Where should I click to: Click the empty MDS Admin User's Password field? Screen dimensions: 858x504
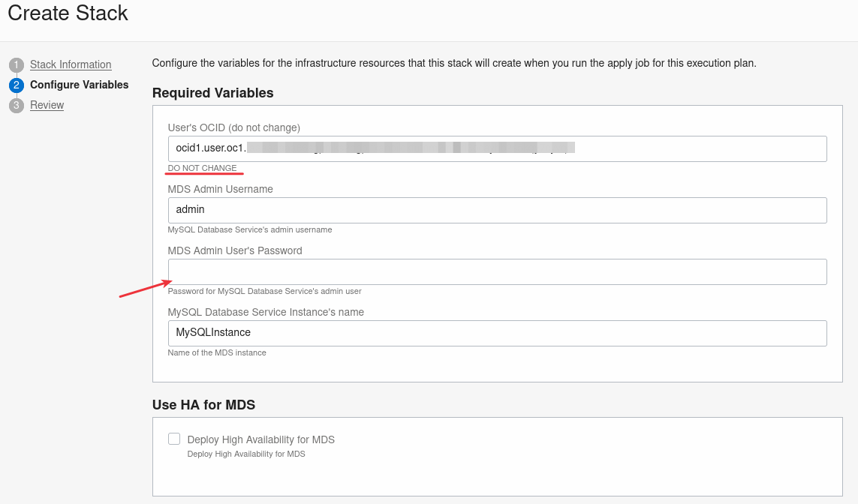click(497, 271)
